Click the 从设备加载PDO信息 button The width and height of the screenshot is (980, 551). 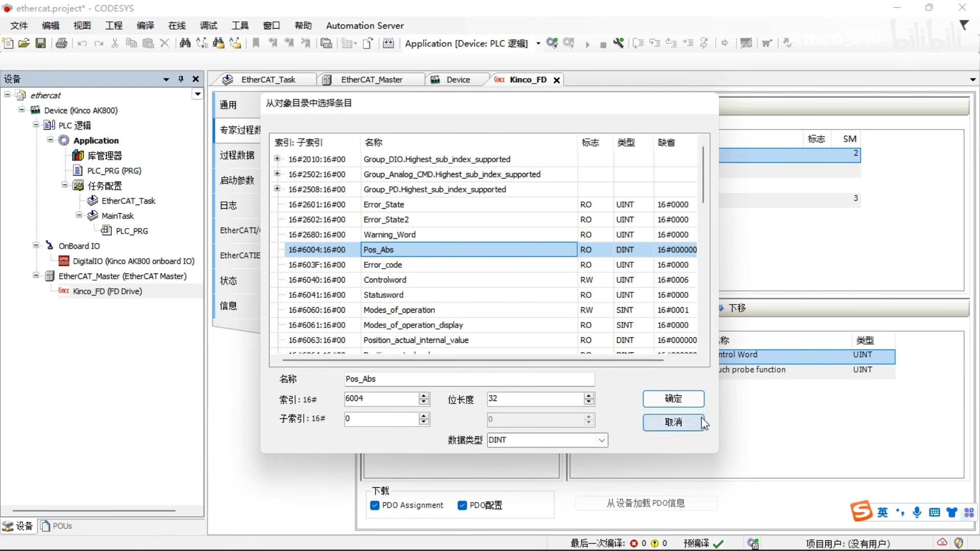click(x=646, y=503)
